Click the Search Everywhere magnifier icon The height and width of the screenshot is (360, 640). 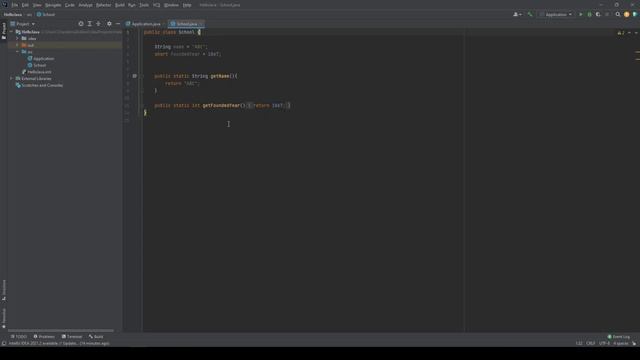click(618, 15)
